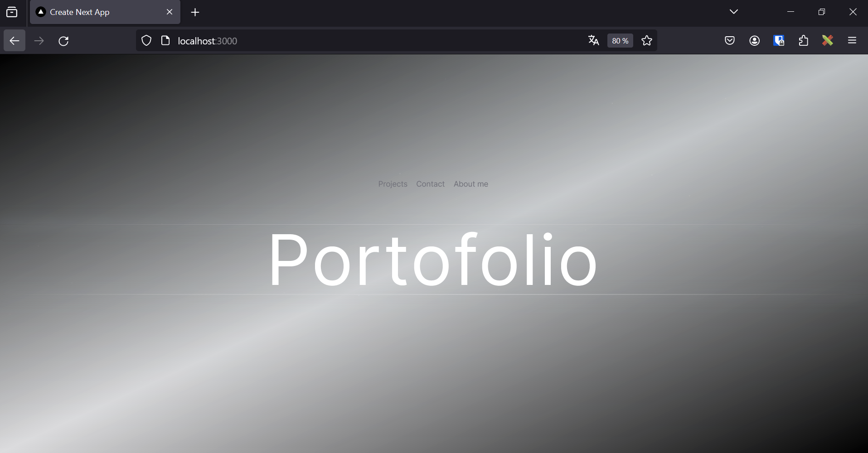The image size is (868, 453).
Task: Open the tracking protection shield icon
Action: tap(146, 41)
